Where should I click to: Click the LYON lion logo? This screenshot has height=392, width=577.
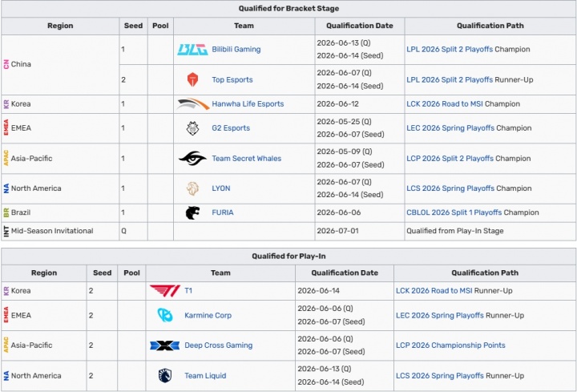[x=192, y=188]
